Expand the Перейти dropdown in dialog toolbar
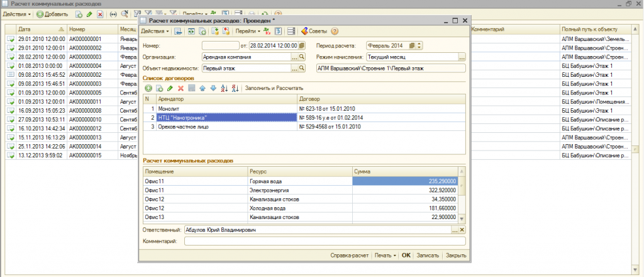Screen dimensions: 644x277 pos(247,31)
